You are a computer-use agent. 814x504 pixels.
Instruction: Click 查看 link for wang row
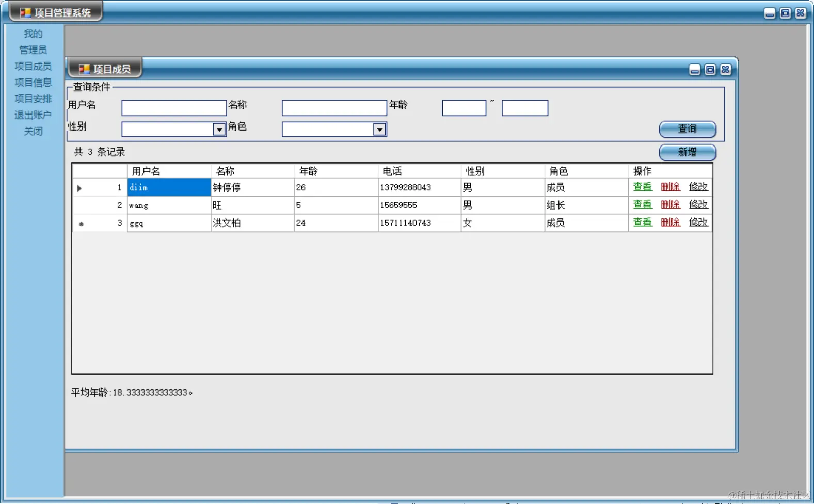click(643, 205)
